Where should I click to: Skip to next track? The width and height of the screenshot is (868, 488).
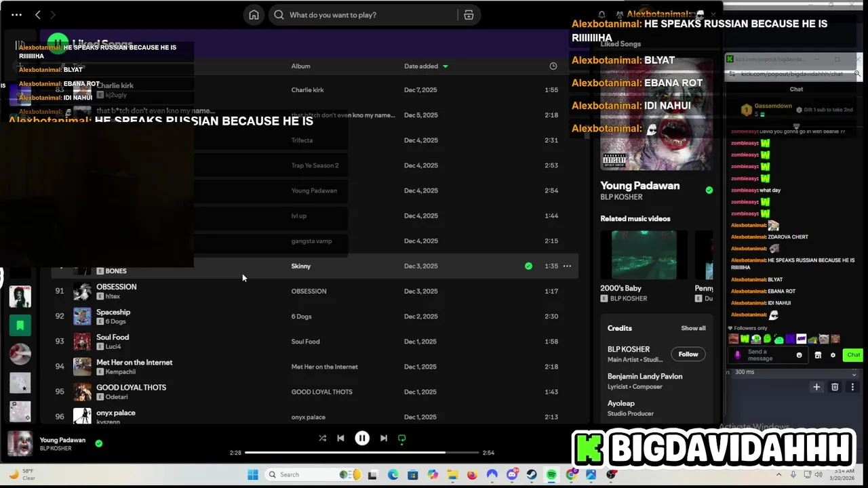pyautogui.click(x=384, y=439)
